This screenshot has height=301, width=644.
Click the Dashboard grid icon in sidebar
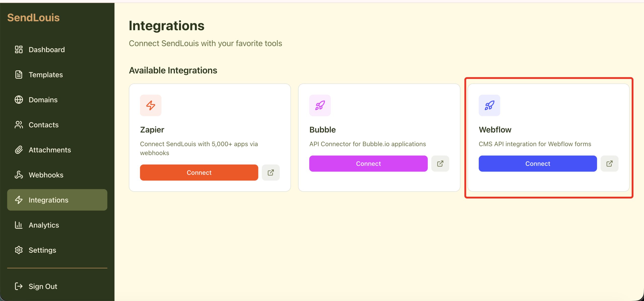pos(19,50)
